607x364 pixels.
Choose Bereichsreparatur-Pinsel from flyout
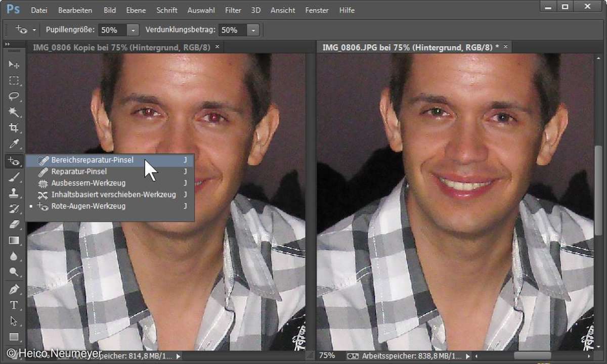click(110, 160)
